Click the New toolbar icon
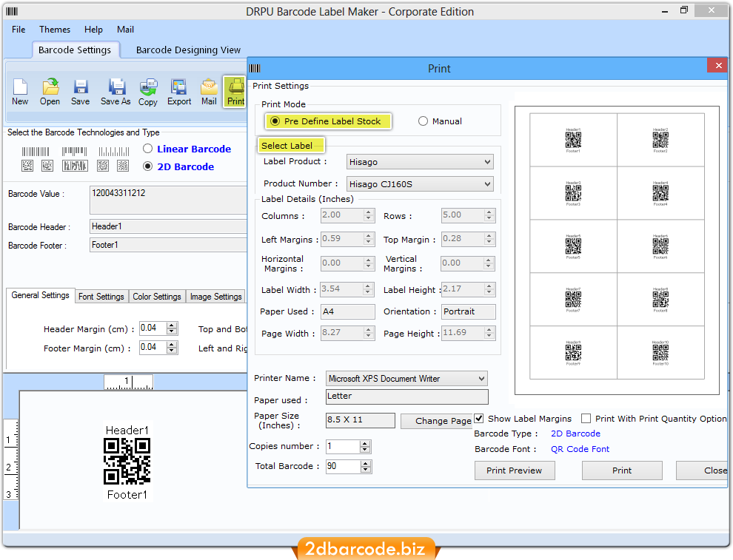Image resolution: width=733 pixels, height=560 pixels. click(20, 92)
